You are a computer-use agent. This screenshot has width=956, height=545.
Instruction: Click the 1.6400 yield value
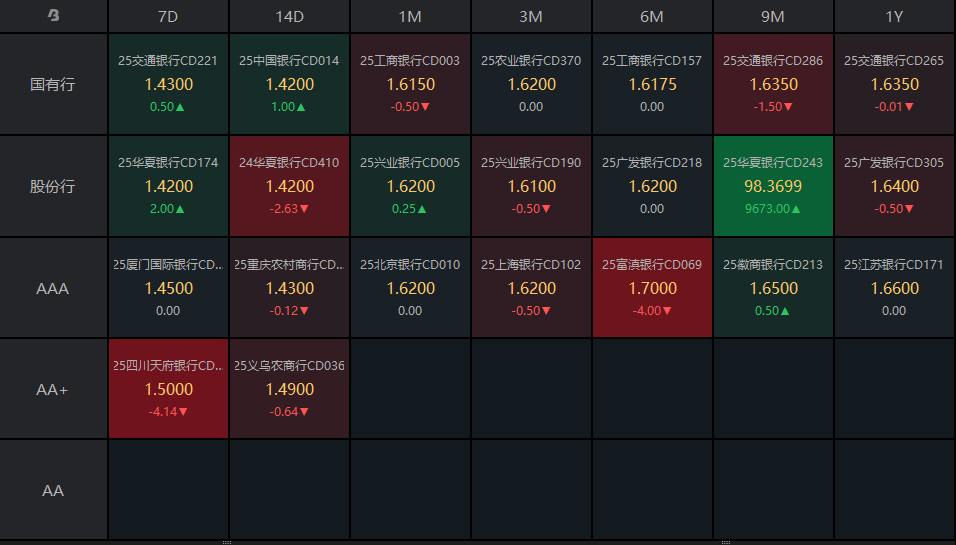click(x=895, y=186)
